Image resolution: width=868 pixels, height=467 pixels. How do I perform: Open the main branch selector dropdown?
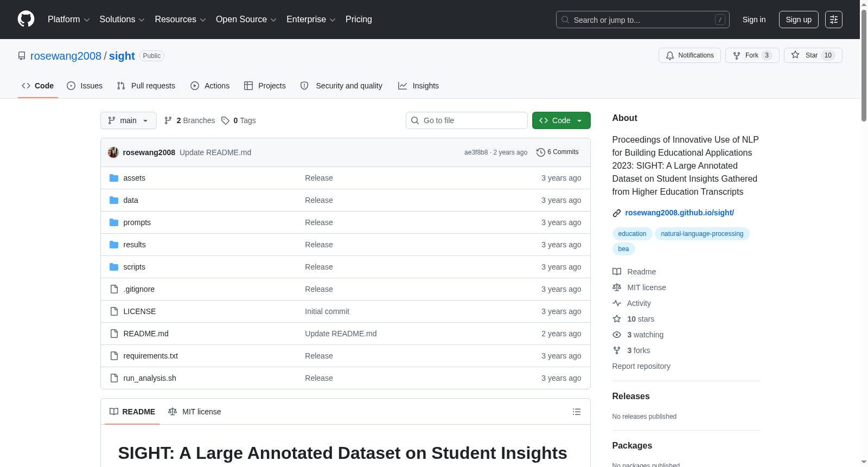coord(129,120)
